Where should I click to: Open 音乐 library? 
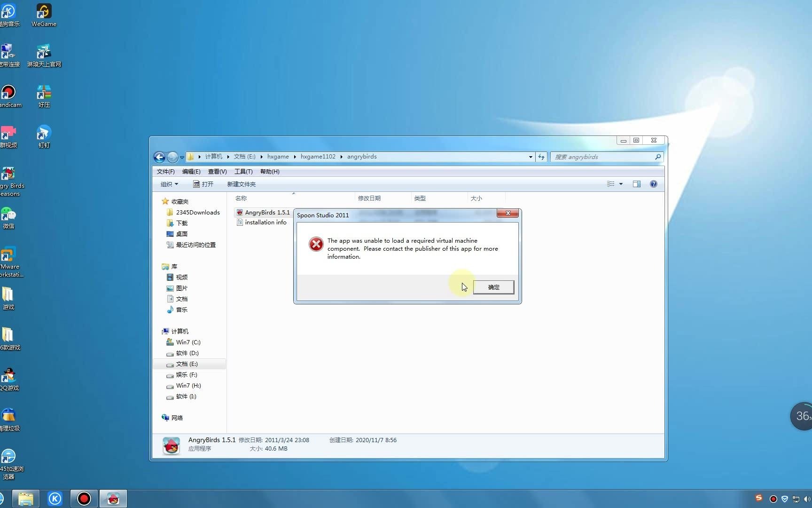177,310
